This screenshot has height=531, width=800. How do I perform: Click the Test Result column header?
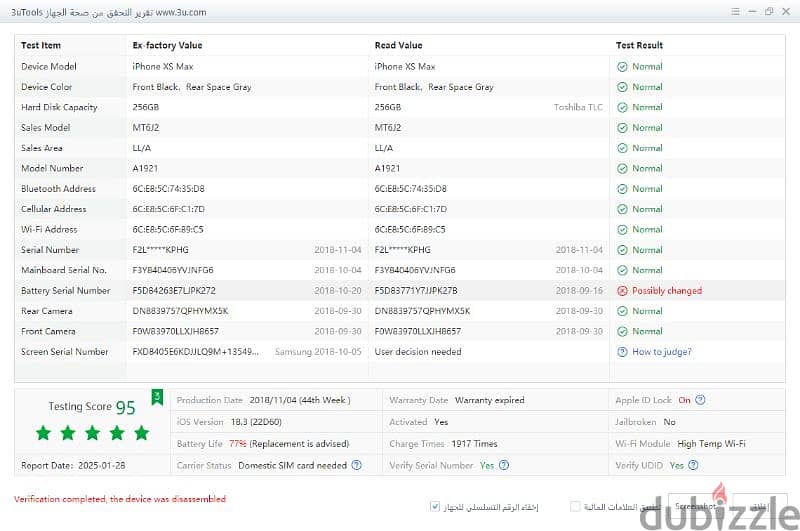639,45
